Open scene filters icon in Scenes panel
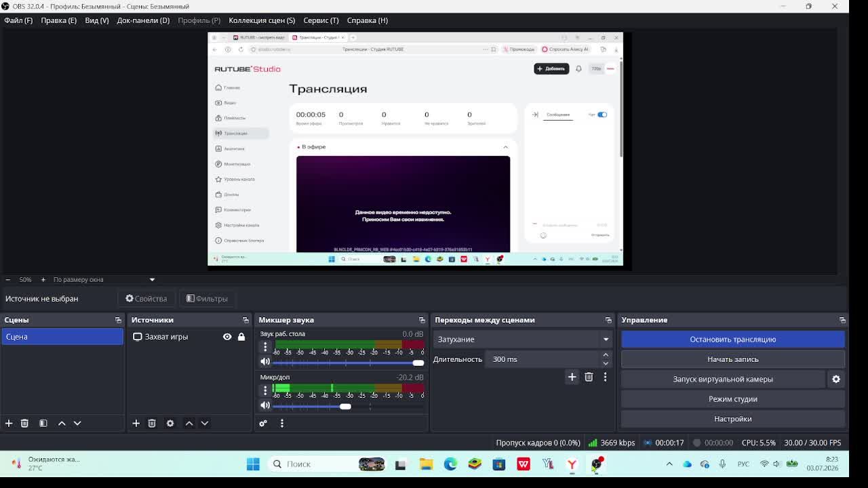This screenshot has height=488, width=868. point(43,423)
